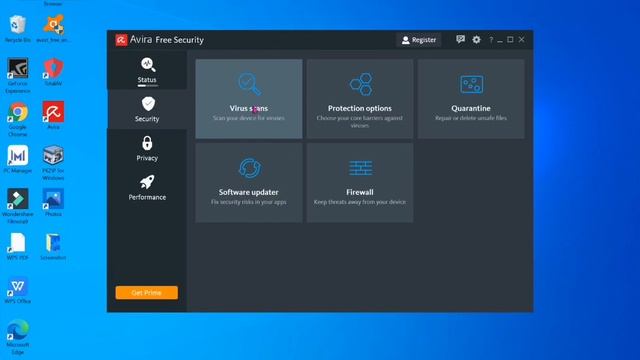This screenshot has height=360, width=640.
Task: Open the Virus scans tile
Action: coord(249,99)
